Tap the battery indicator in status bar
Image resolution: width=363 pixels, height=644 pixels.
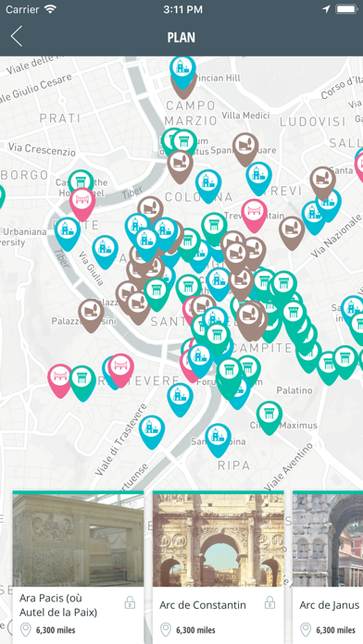pyautogui.click(x=347, y=9)
